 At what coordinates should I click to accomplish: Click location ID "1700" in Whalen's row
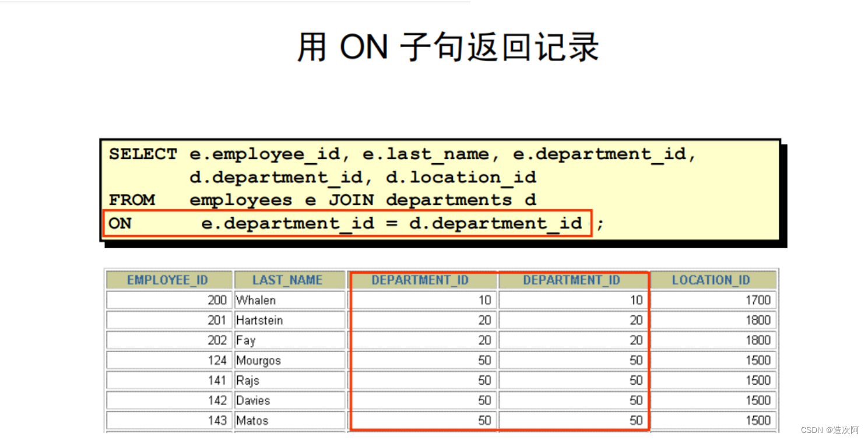[714, 300]
